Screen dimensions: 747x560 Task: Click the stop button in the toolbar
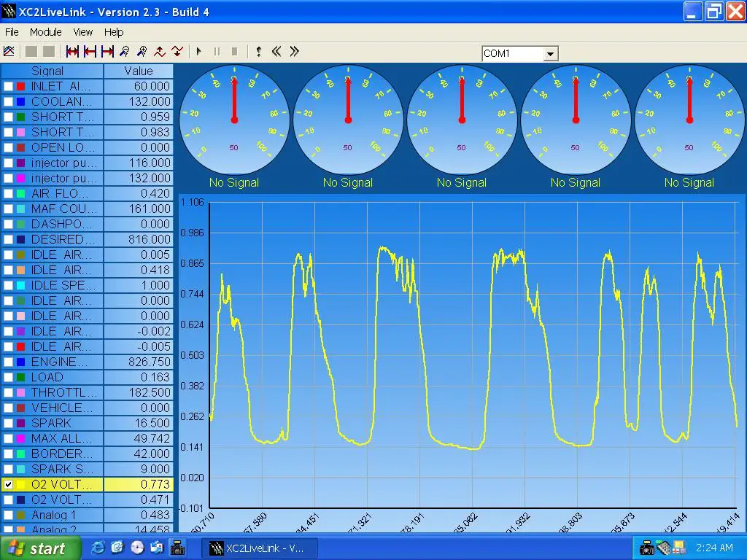[234, 52]
